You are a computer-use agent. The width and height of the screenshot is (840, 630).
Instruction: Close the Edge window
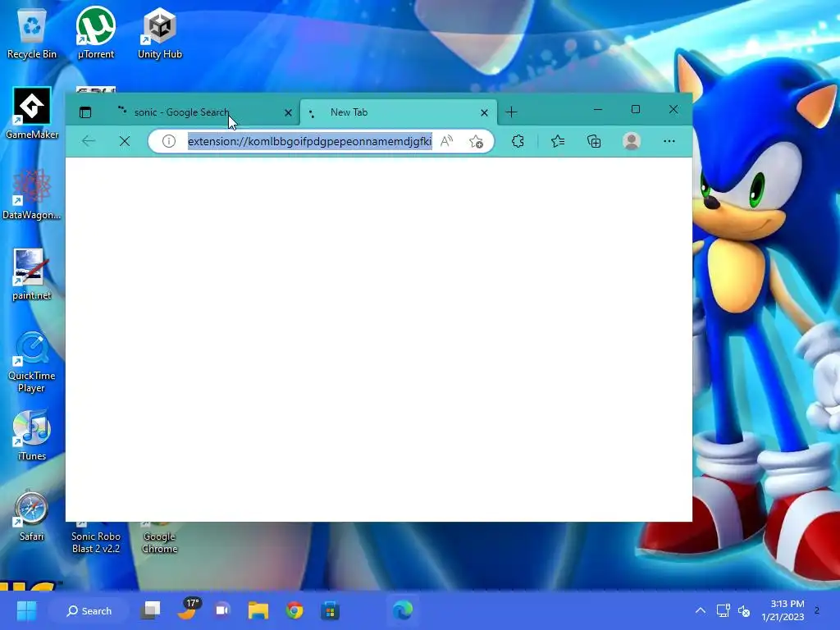point(673,109)
